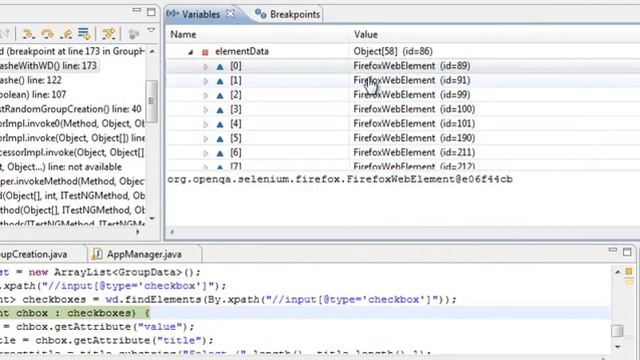Select the elementData variable name
Viewport: 640px width, 360px height.
coord(242,51)
